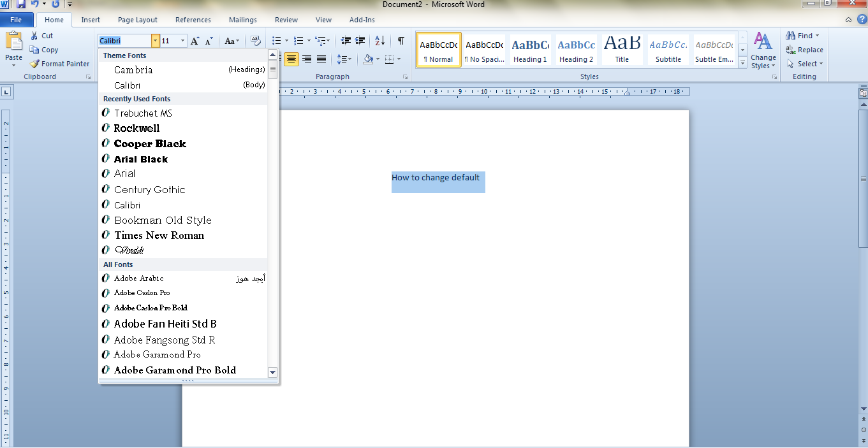
Task: Click the Clear Formatting eraser icon
Action: 256,41
